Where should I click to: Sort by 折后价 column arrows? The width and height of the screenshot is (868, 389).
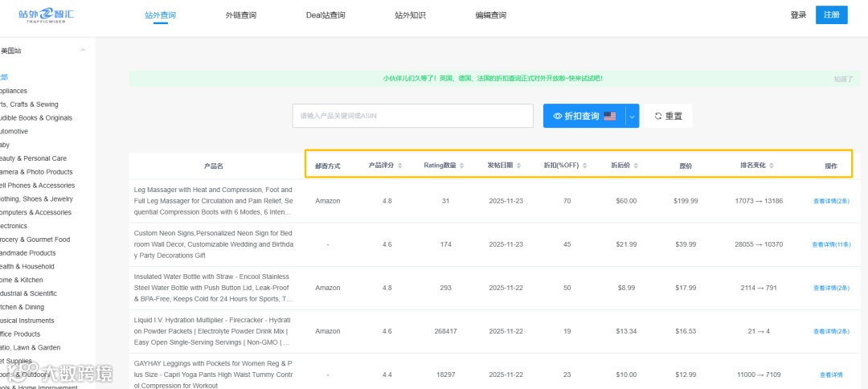pyautogui.click(x=636, y=166)
